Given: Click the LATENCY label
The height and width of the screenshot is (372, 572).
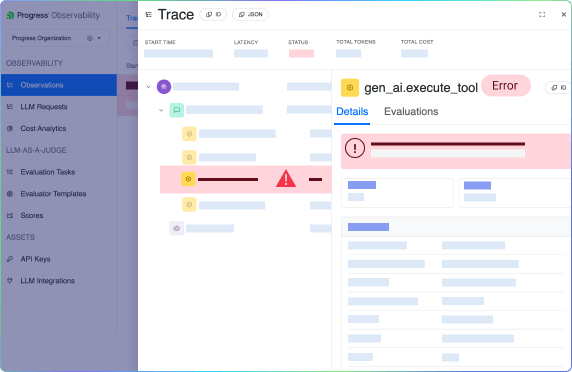Looking at the screenshot, I should tap(246, 42).
